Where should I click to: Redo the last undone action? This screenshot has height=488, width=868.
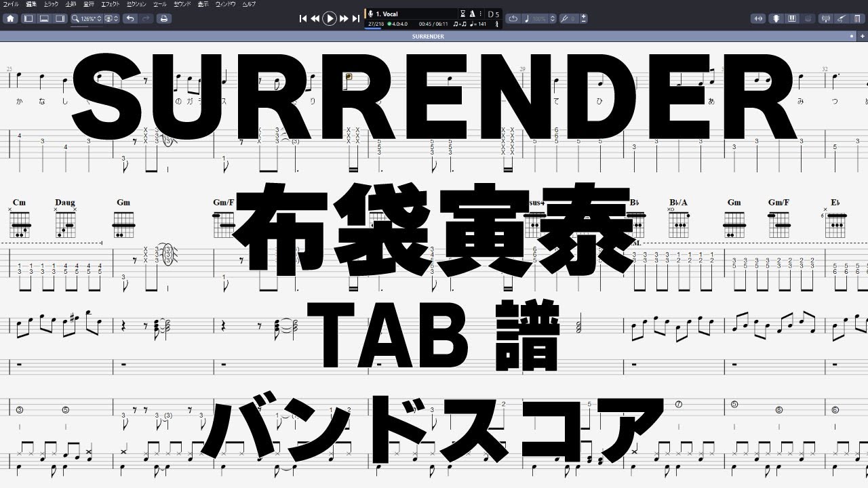tap(146, 18)
